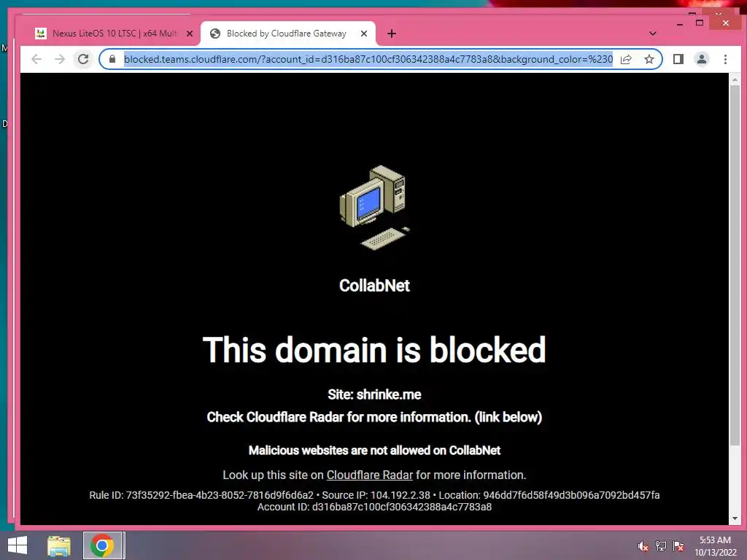The height and width of the screenshot is (560, 747).
Task: Click the muted volume tray icon
Action: 643,545
